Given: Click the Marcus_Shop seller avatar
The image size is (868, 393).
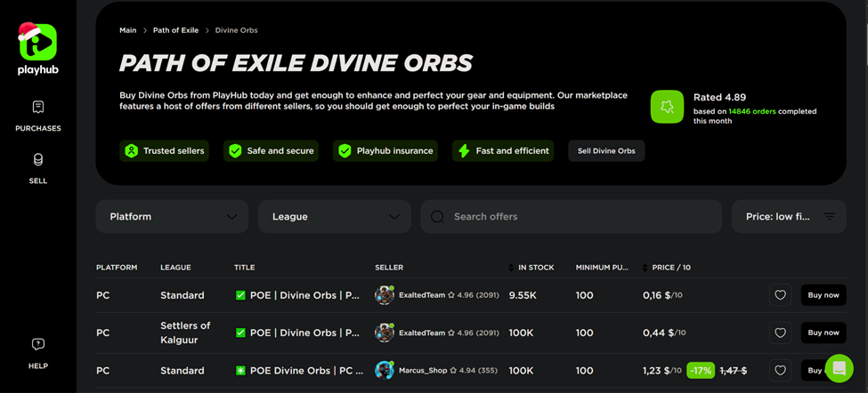Looking at the screenshot, I should tap(385, 370).
